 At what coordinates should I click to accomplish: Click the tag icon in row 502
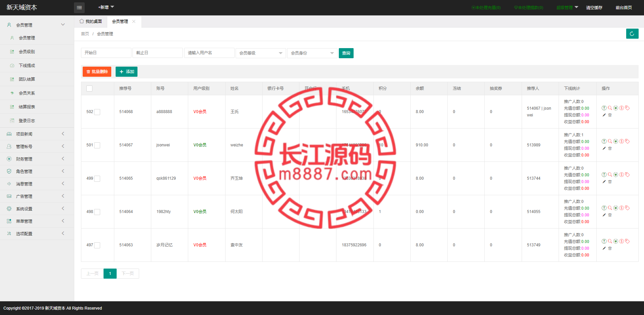(627, 108)
